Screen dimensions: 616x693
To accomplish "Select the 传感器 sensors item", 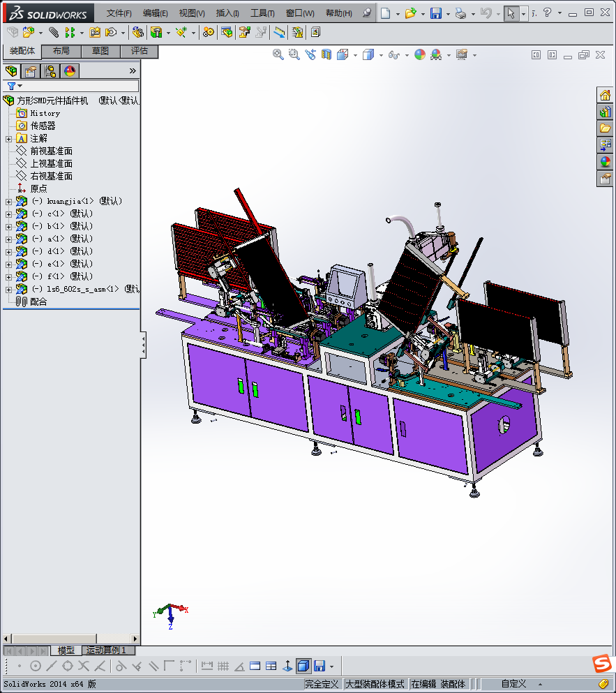I will pyautogui.click(x=43, y=126).
